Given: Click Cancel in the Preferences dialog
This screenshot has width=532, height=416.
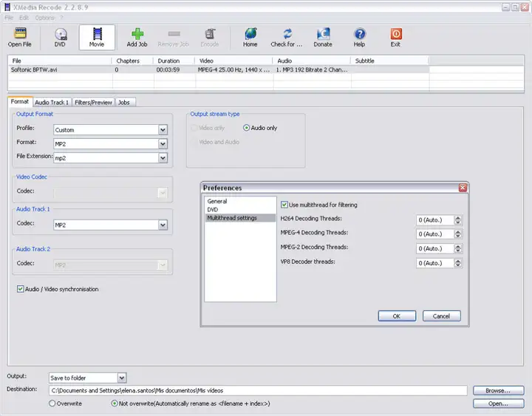Looking at the screenshot, I should point(441,316).
